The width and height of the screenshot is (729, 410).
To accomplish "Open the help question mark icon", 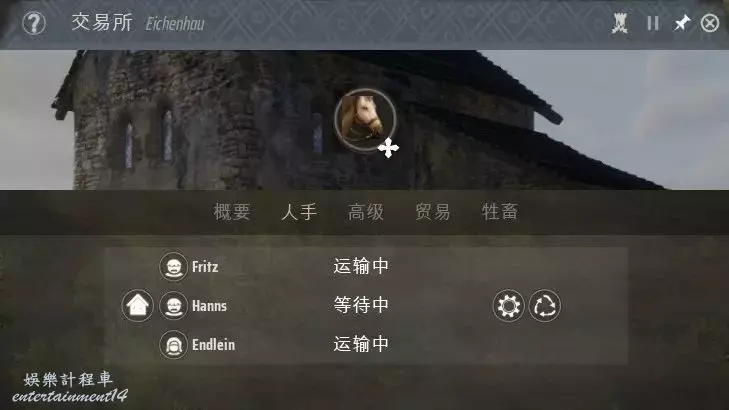I will click(x=34, y=23).
